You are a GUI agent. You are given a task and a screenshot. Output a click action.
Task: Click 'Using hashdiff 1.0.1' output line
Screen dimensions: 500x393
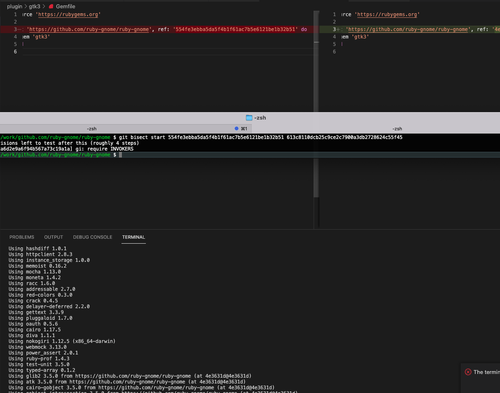[x=37, y=248]
